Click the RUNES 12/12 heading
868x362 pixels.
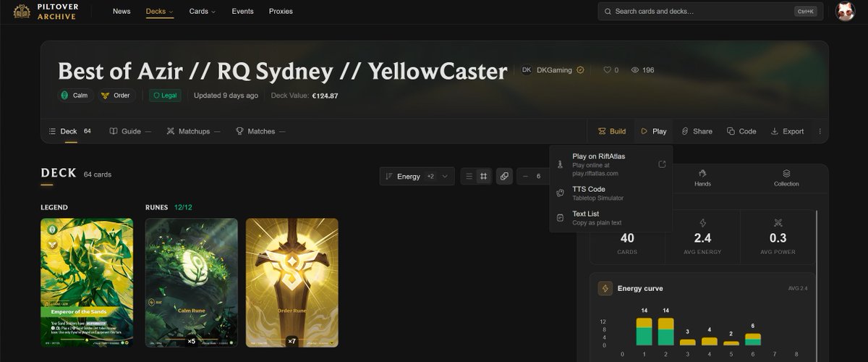169,207
